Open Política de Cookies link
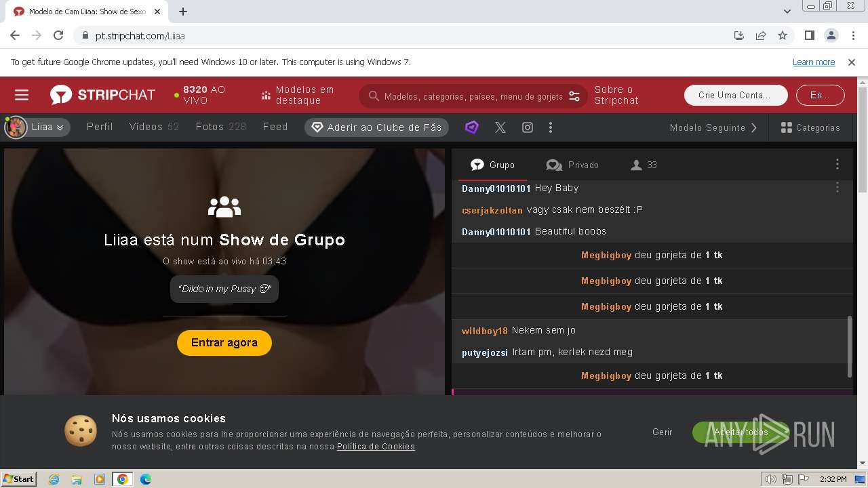Screen dimensions: 868x488 [376, 447]
